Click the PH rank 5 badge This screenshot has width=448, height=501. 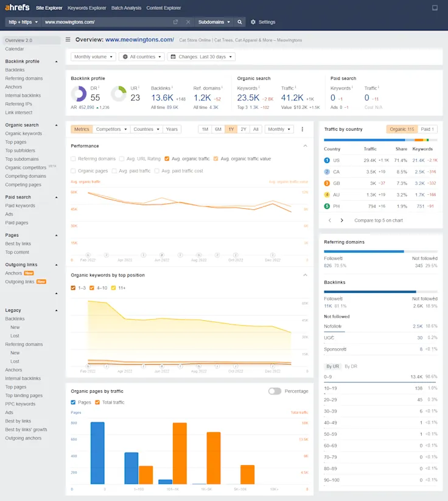[327, 206]
